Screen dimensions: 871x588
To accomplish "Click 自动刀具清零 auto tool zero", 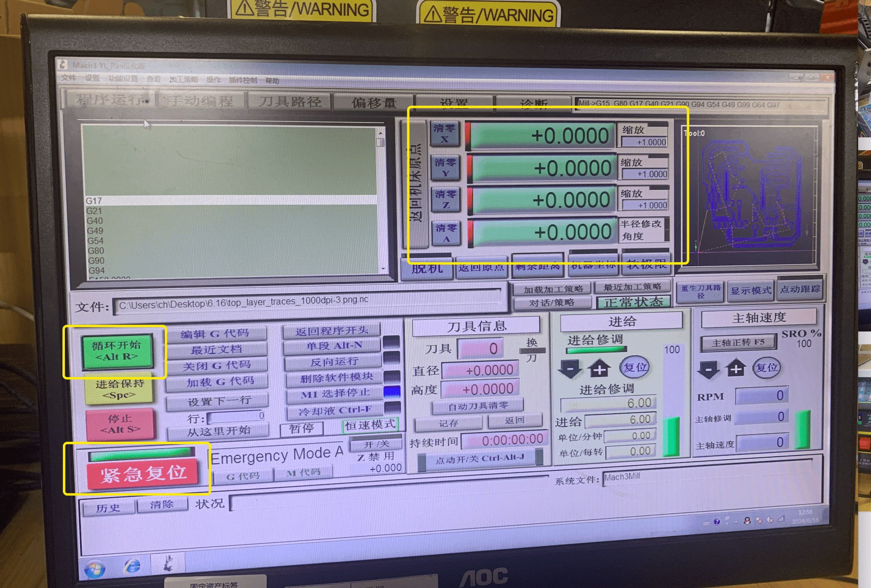I will [478, 406].
